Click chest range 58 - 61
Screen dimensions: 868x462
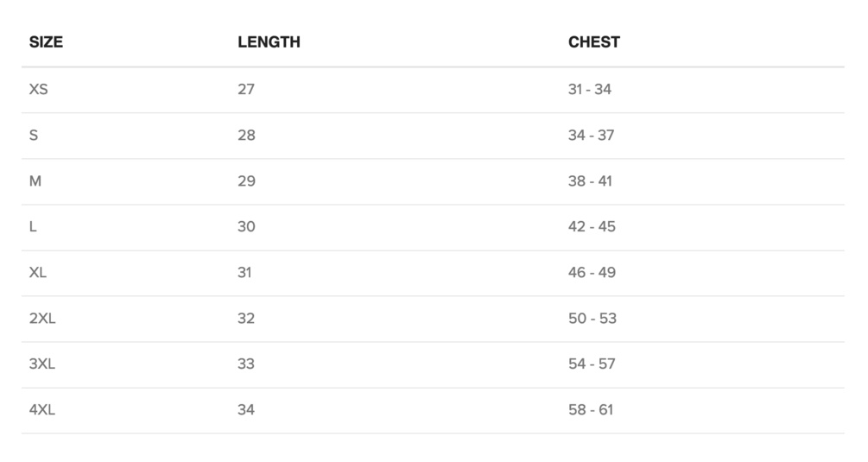point(591,409)
